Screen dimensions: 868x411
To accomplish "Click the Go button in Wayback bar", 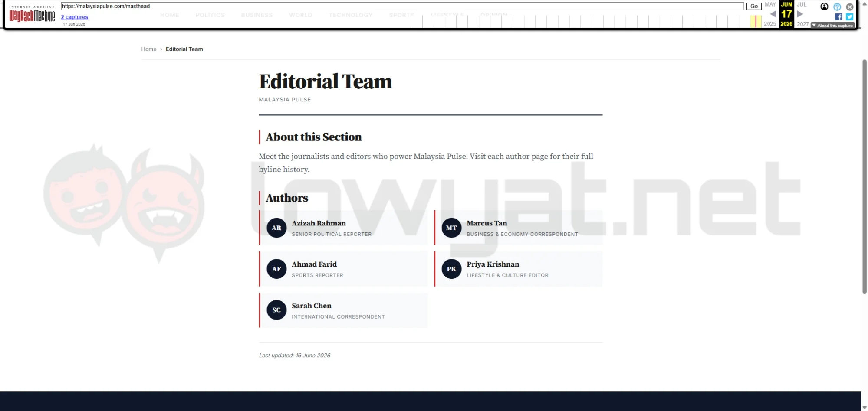I will pyautogui.click(x=754, y=6).
